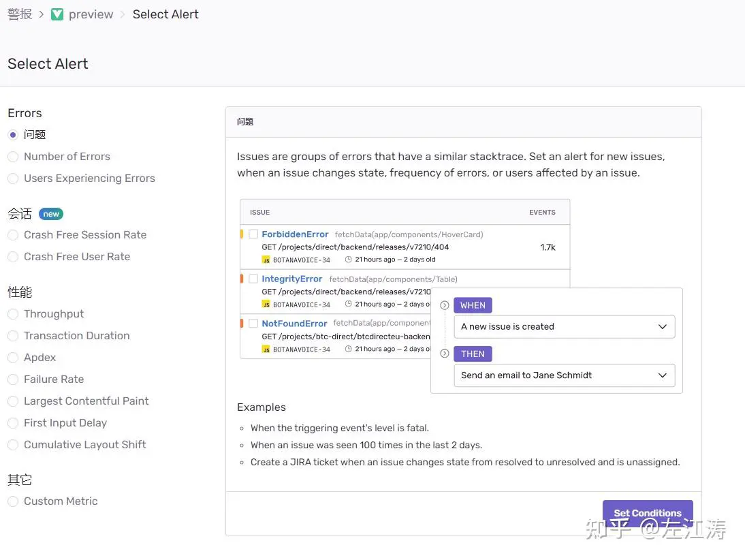Viewport: 745px width, 560px height.
Task: Select the Number of Errors option
Action: tap(13, 157)
